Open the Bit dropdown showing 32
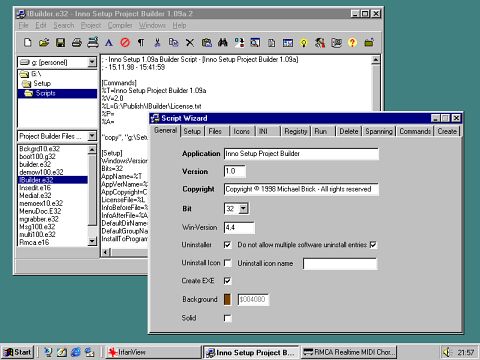The image size is (480, 360). [244, 209]
